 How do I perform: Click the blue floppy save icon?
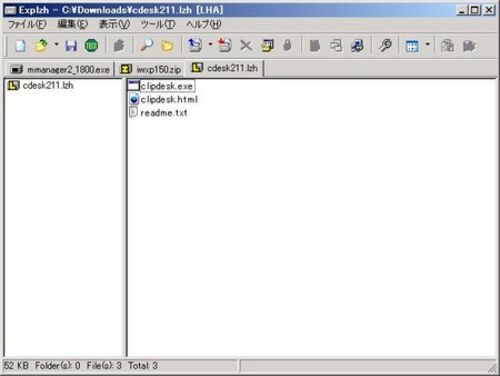(x=71, y=46)
